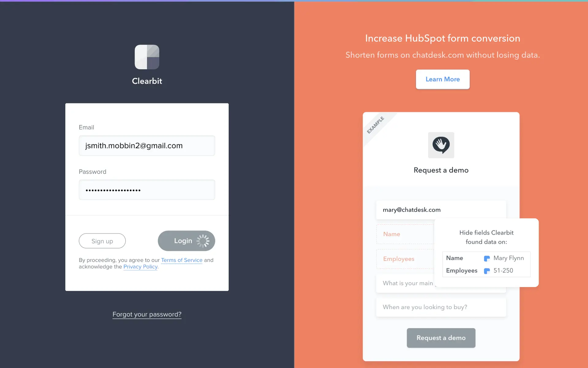Image resolution: width=588 pixels, height=368 pixels.
Task: Click the dashed Name field
Action: pos(405,234)
